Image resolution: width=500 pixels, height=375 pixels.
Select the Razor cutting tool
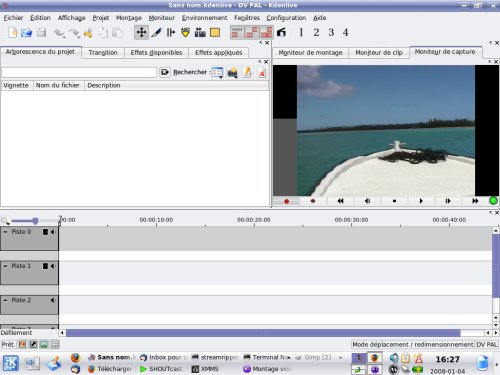[156, 33]
